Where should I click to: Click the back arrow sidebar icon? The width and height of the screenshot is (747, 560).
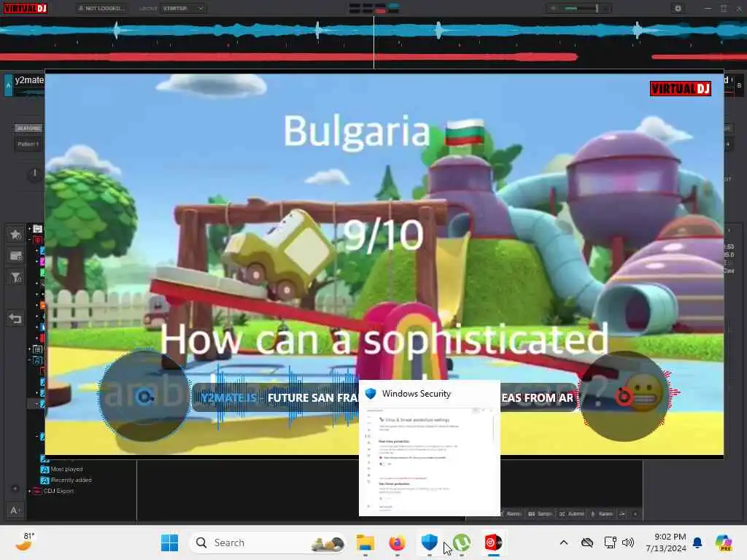coord(15,318)
